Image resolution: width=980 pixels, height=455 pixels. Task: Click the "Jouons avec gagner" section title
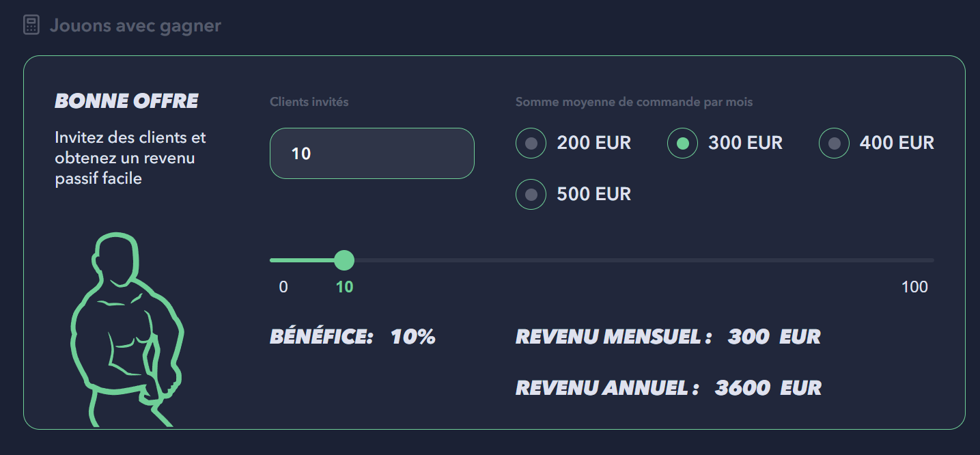coord(135,26)
